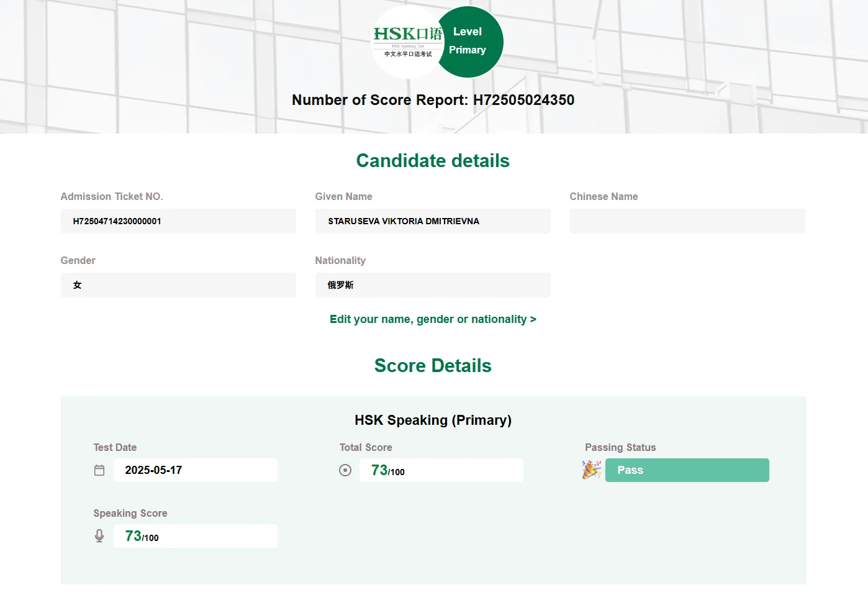This screenshot has height=595, width=868.
Task: Click the Gender field showing 女
Action: pos(178,285)
